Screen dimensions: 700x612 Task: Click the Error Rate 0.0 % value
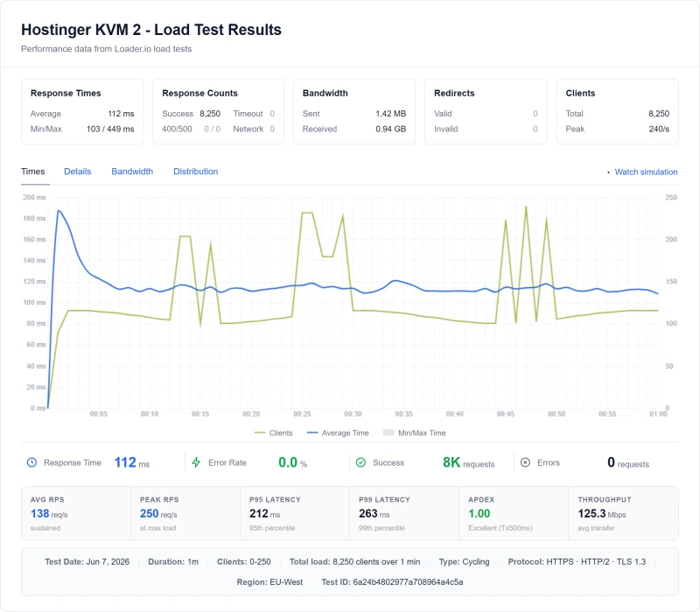click(x=292, y=462)
